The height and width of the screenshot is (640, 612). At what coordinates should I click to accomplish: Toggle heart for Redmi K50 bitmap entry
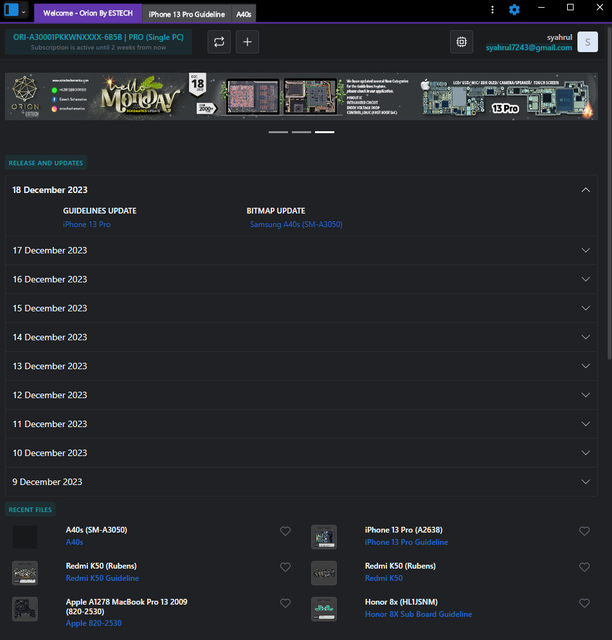(584, 567)
